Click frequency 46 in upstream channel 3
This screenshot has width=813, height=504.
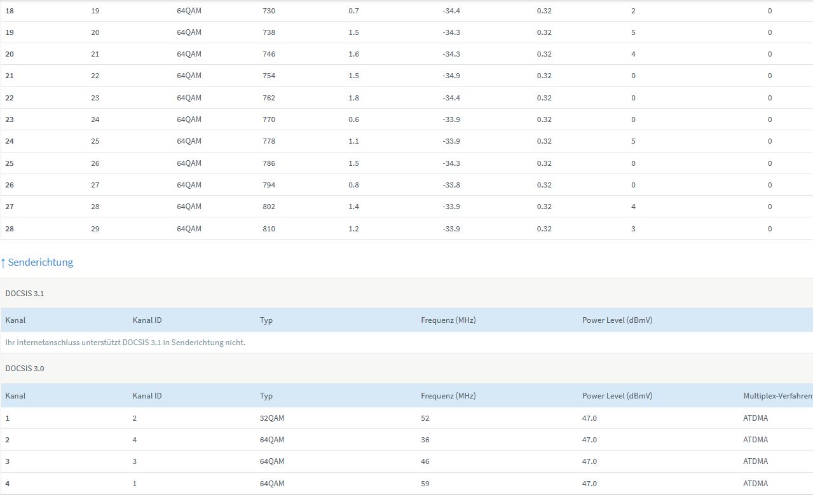pyautogui.click(x=425, y=461)
